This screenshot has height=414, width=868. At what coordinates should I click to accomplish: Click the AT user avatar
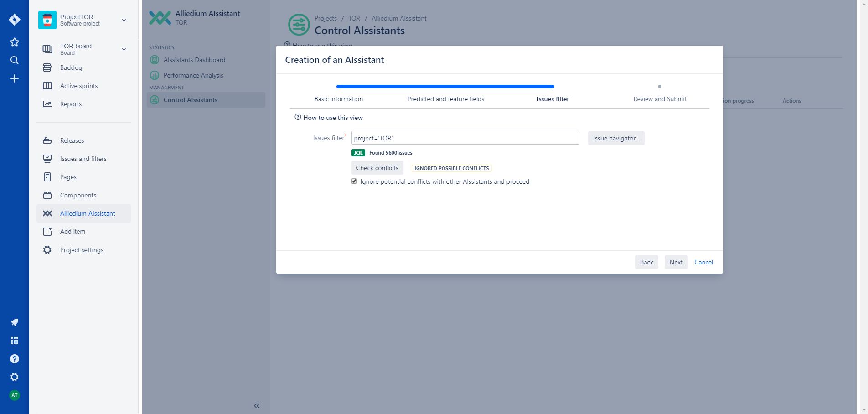coord(15,395)
